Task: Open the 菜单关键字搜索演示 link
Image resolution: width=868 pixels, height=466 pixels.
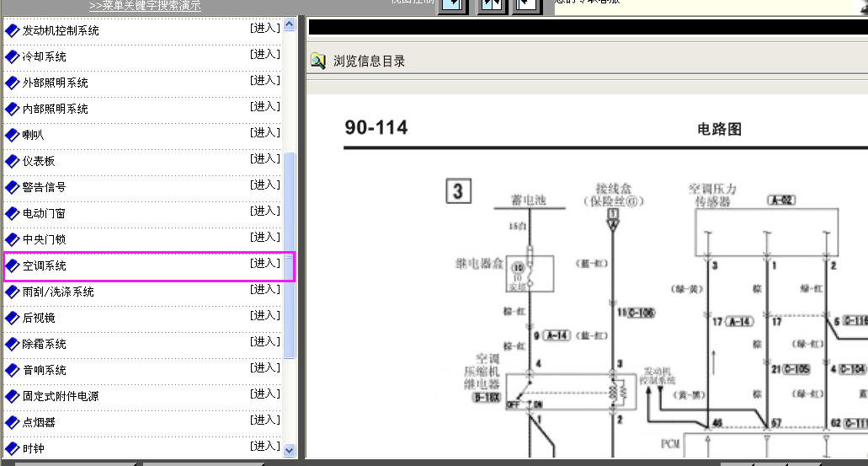Action: pos(145,6)
